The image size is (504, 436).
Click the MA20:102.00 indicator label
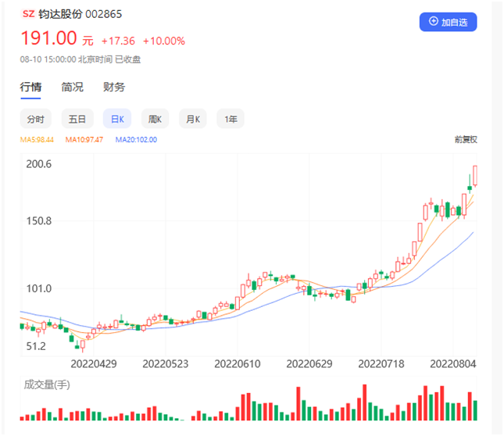point(136,140)
